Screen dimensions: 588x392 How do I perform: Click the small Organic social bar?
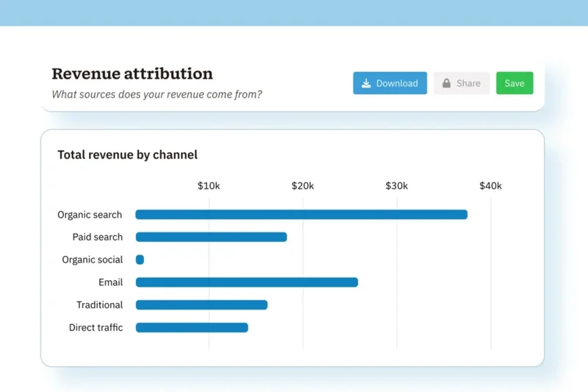[140, 260]
